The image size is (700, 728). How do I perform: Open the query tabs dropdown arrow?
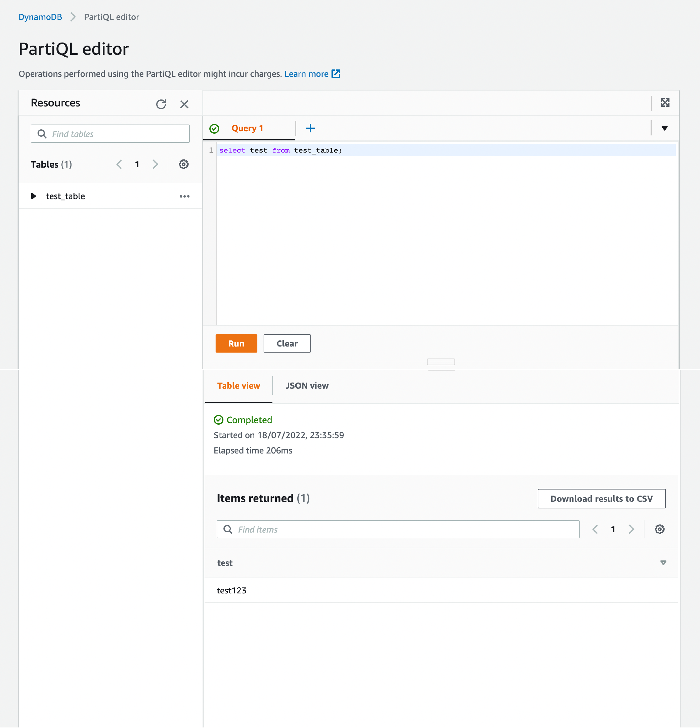click(x=665, y=128)
